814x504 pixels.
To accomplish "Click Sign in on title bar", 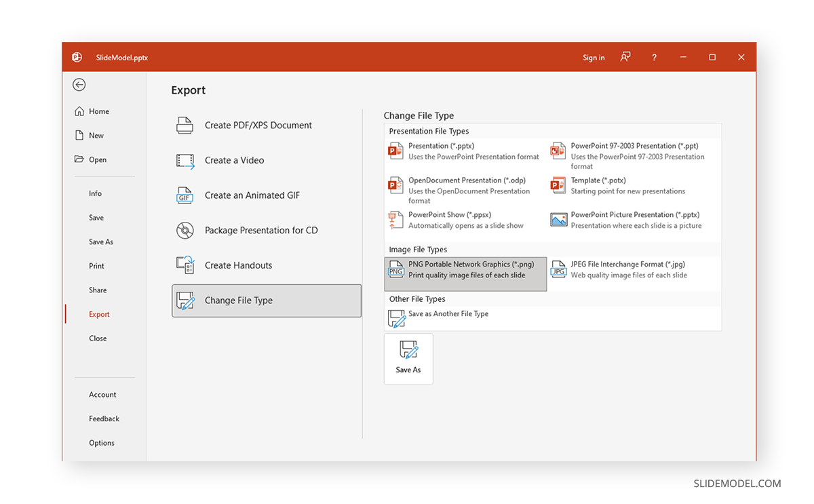I will point(594,58).
